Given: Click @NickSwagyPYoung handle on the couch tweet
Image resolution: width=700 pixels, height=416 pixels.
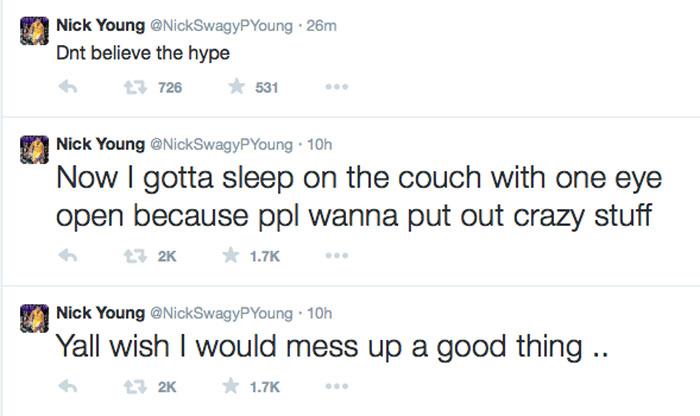Looking at the screenshot, I should [x=221, y=145].
